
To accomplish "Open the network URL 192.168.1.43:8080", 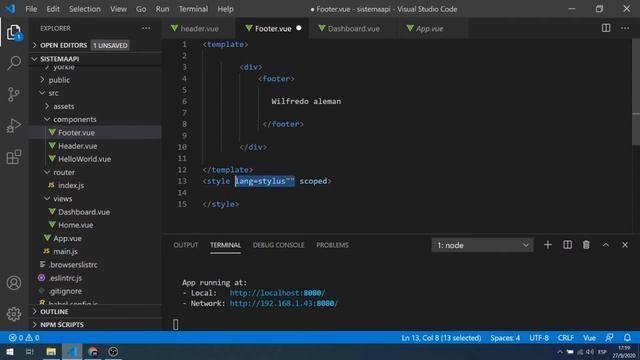I will 284,303.
